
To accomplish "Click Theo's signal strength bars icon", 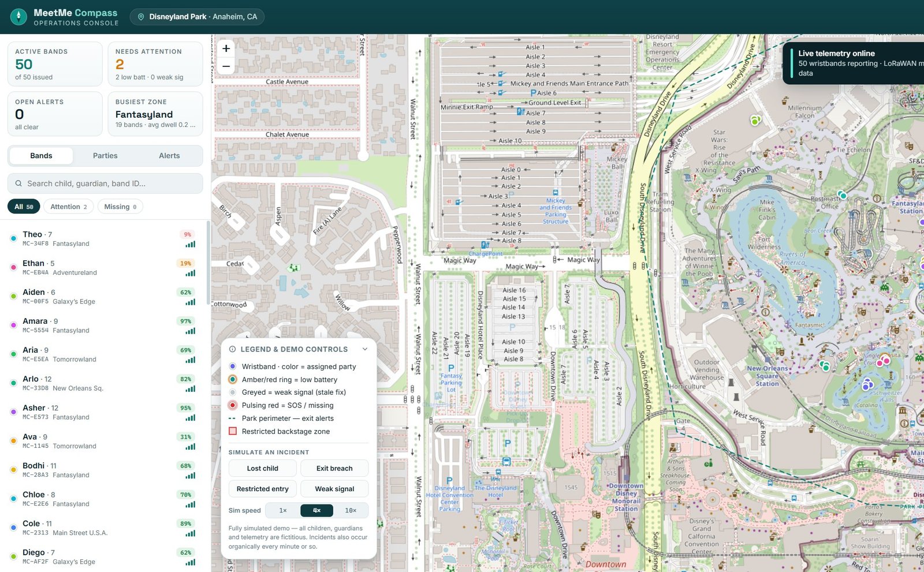I will (x=190, y=244).
